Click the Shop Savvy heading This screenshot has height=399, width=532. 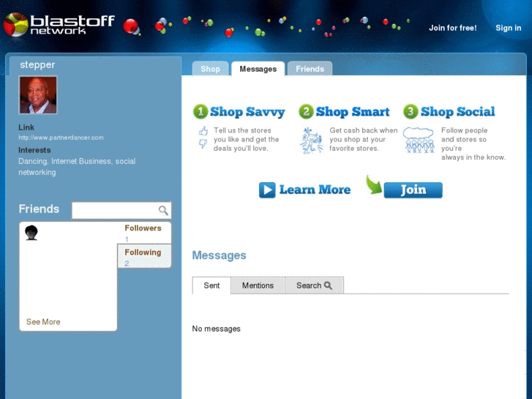point(247,112)
